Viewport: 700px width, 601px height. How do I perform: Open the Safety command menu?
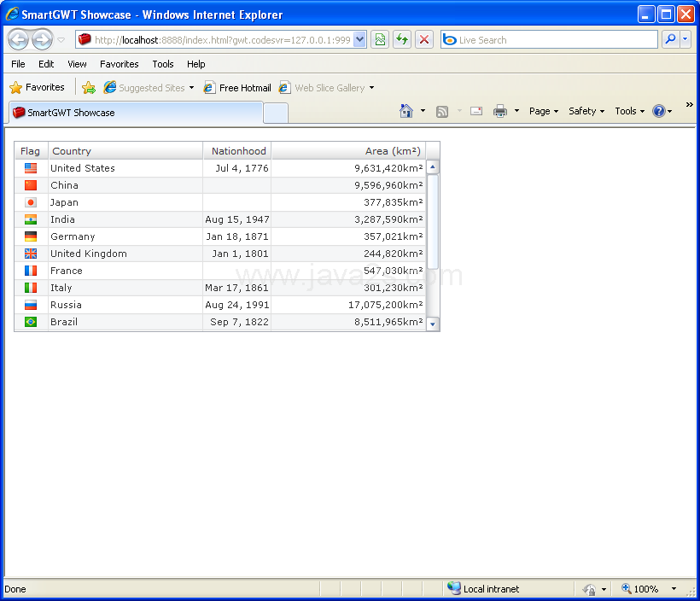click(586, 111)
